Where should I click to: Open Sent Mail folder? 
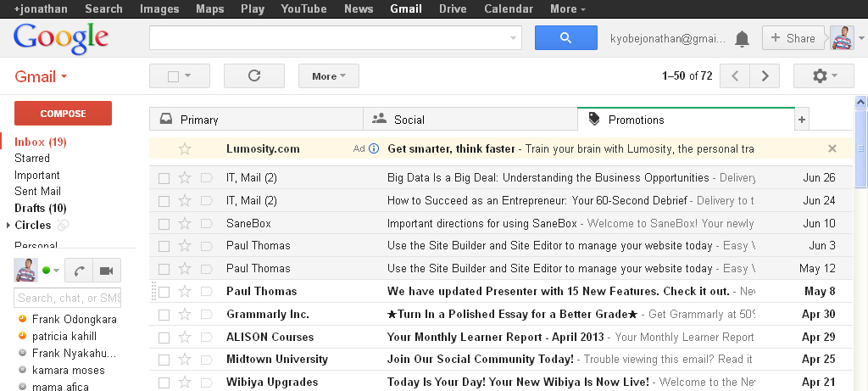tap(37, 192)
